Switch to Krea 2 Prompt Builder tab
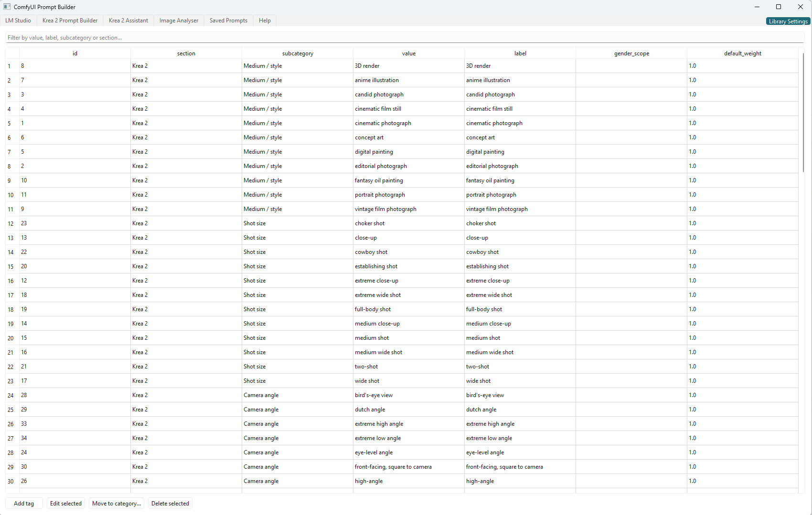The width and height of the screenshot is (812, 515). coord(70,21)
